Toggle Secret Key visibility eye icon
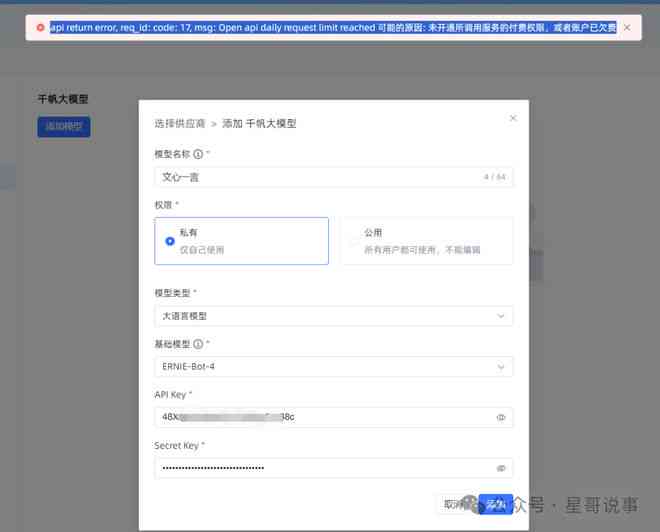Image resolution: width=660 pixels, height=532 pixels. coord(500,468)
